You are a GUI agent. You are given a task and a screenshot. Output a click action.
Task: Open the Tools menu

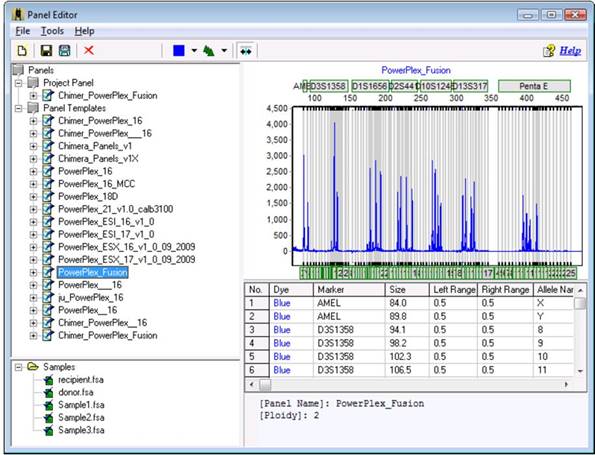(x=52, y=31)
